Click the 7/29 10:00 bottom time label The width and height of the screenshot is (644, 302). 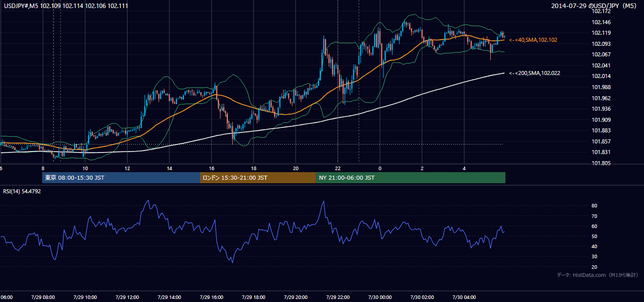pos(86,297)
